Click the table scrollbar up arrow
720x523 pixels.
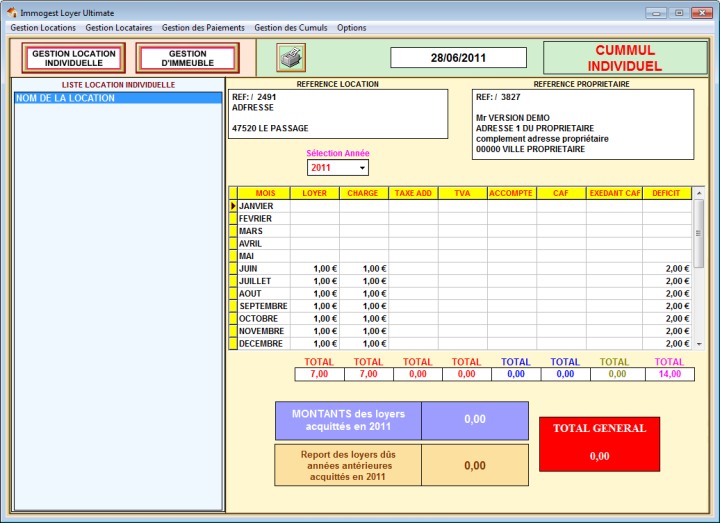[x=698, y=193]
